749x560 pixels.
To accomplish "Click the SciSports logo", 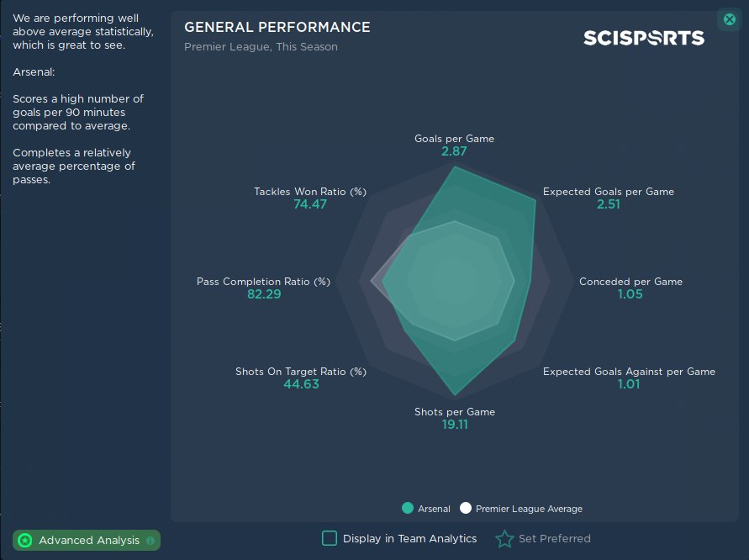I will tap(644, 38).
